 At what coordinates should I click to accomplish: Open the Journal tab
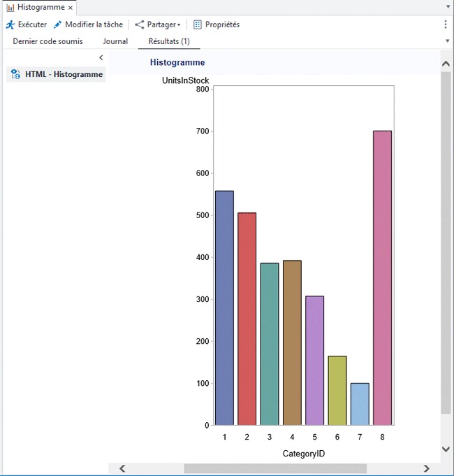(x=115, y=41)
